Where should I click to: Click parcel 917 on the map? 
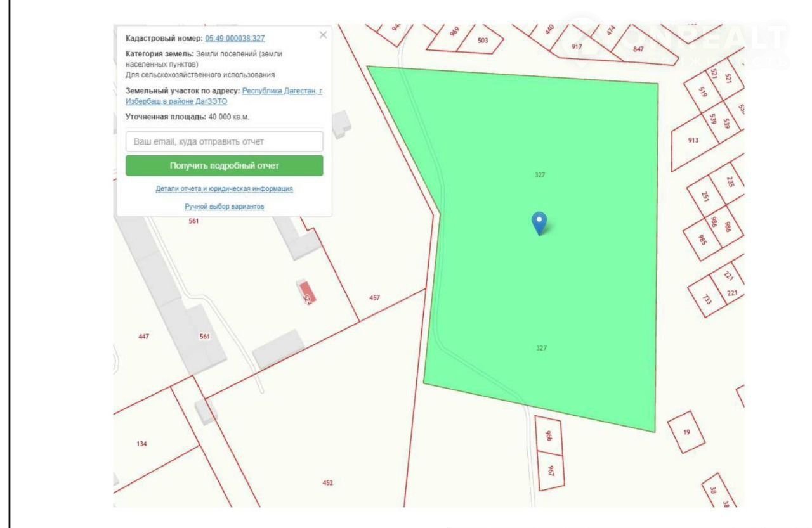tap(577, 47)
